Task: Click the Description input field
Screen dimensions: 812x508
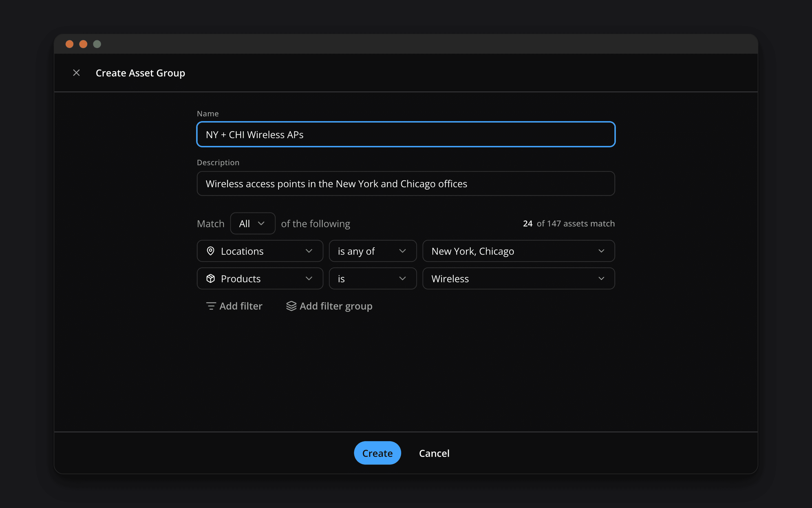Action: coord(406,183)
